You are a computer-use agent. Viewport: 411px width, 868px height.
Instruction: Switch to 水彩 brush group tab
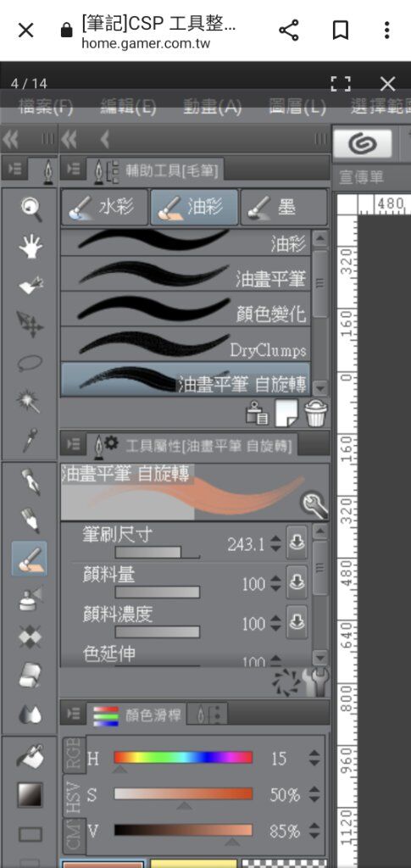click(104, 207)
